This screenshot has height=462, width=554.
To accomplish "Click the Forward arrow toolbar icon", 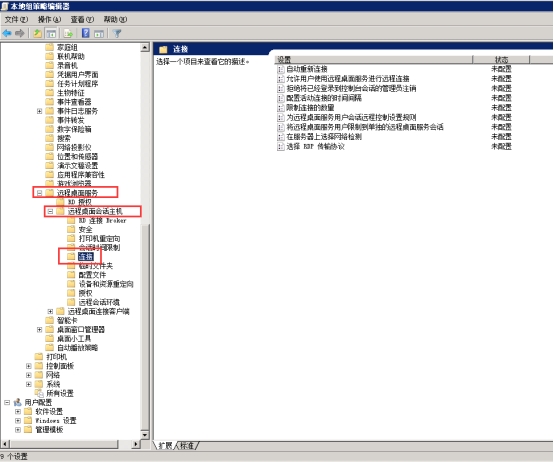I will pos(20,34).
